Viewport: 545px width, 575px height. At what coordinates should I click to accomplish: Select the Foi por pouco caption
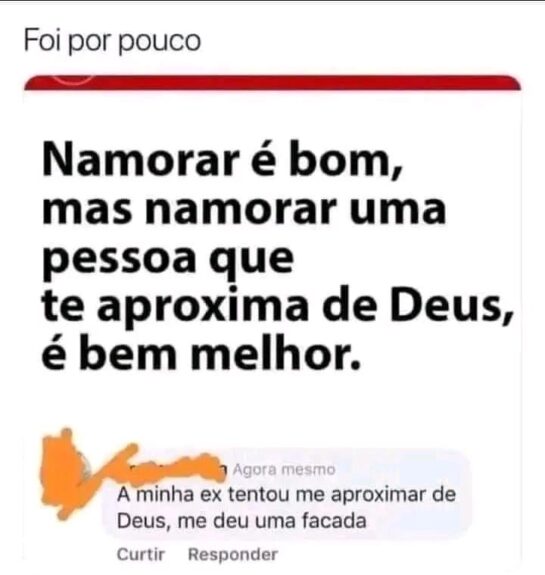point(112,41)
